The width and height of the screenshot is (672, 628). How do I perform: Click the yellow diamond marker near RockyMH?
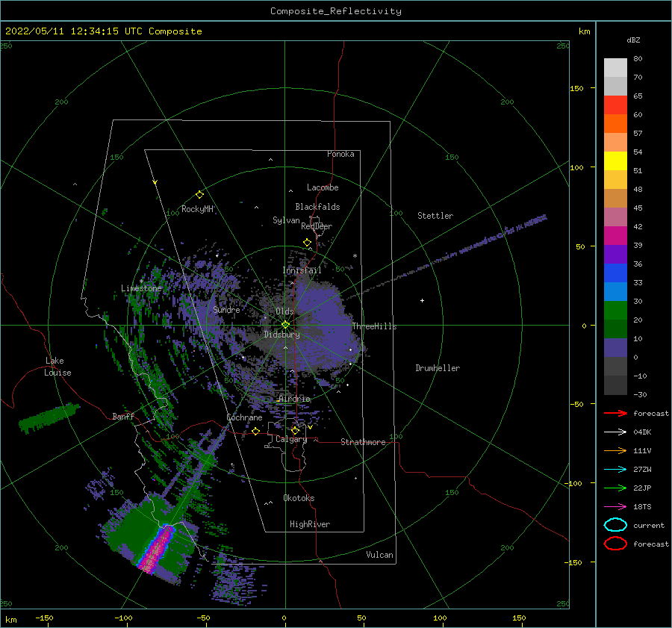click(x=199, y=195)
